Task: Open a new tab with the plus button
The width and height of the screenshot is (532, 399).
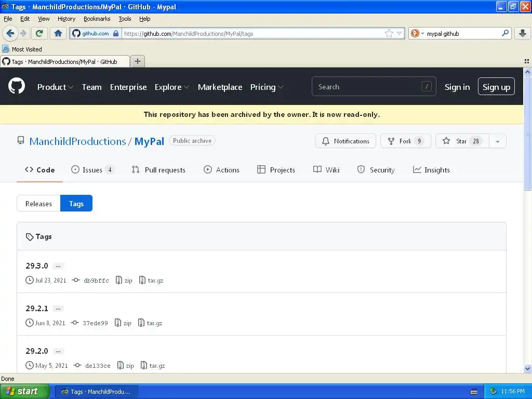Action: (137, 61)
